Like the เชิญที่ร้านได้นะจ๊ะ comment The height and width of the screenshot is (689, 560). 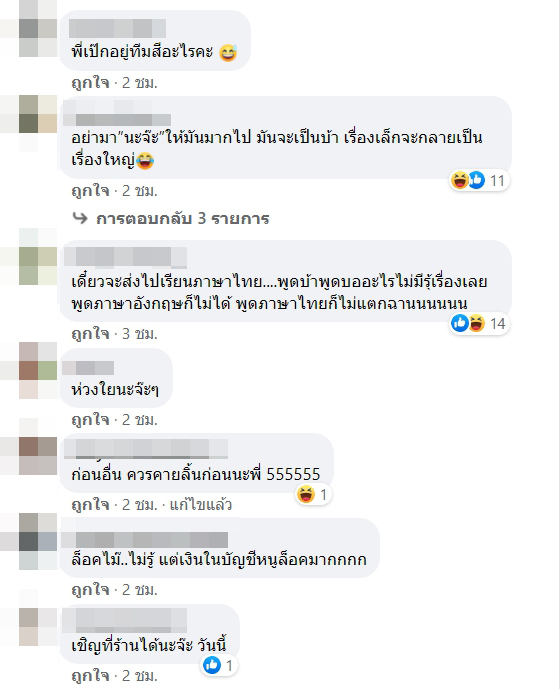91,675
